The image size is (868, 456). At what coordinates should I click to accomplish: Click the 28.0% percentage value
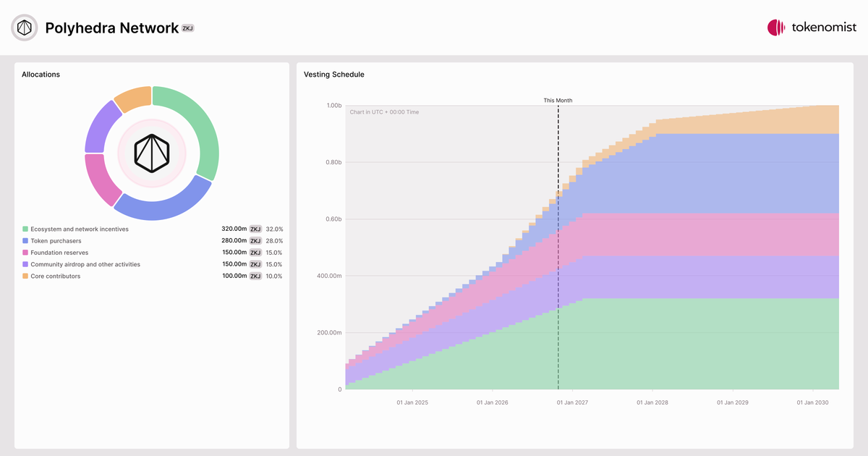(274, 240)
